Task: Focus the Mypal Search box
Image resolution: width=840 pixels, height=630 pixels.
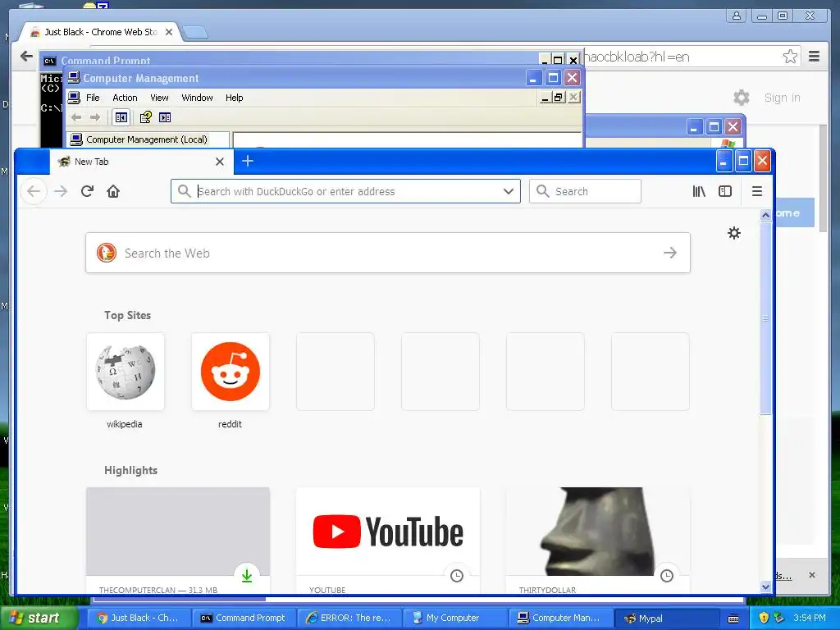Action: pos(585,191)
